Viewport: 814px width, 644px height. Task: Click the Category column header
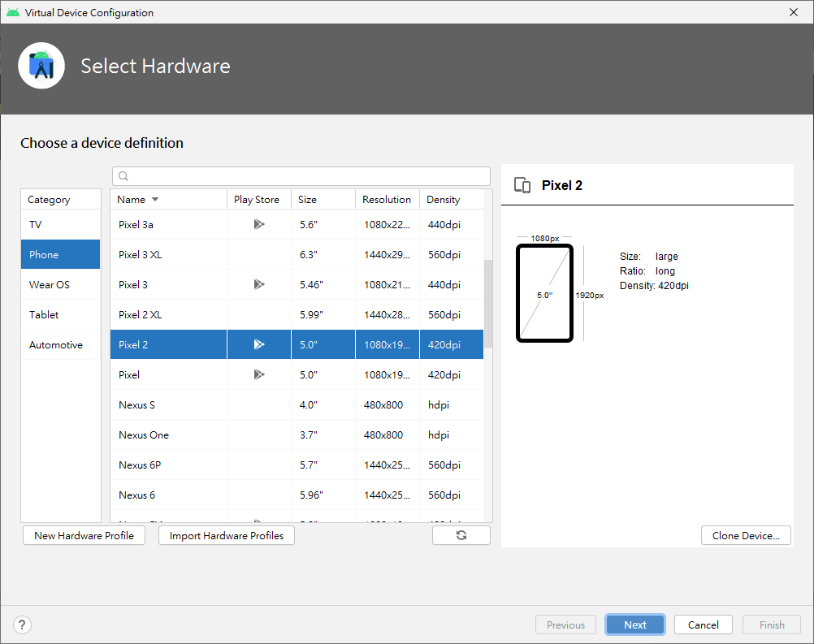pos(61,199)
